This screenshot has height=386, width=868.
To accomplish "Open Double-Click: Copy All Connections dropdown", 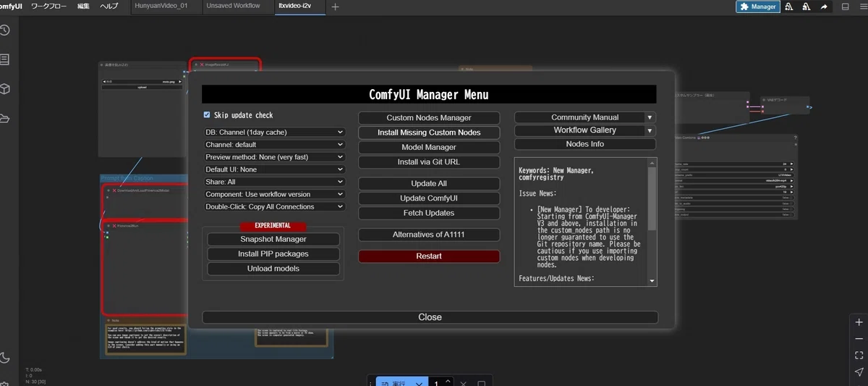I will tap(275, 206).
